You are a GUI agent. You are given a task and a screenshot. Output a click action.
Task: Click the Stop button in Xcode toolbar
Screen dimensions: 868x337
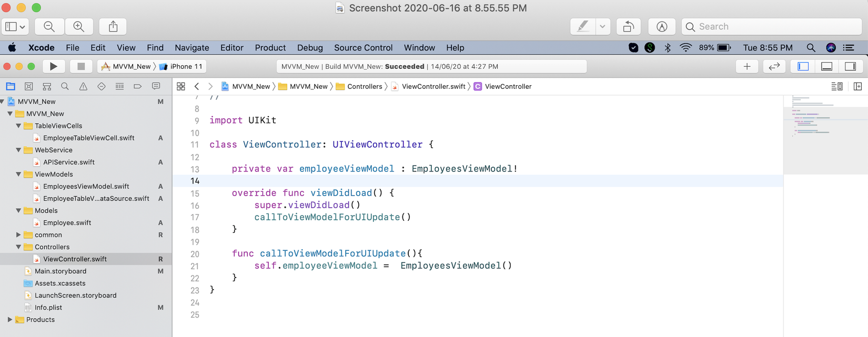tap(81, 66)
